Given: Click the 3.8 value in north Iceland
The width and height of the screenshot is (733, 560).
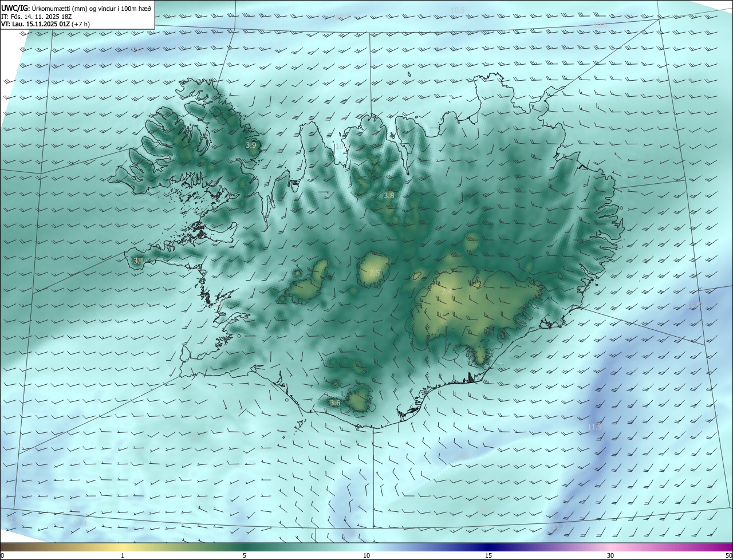Looking at the screenshot, I should (x=389, y=196).
